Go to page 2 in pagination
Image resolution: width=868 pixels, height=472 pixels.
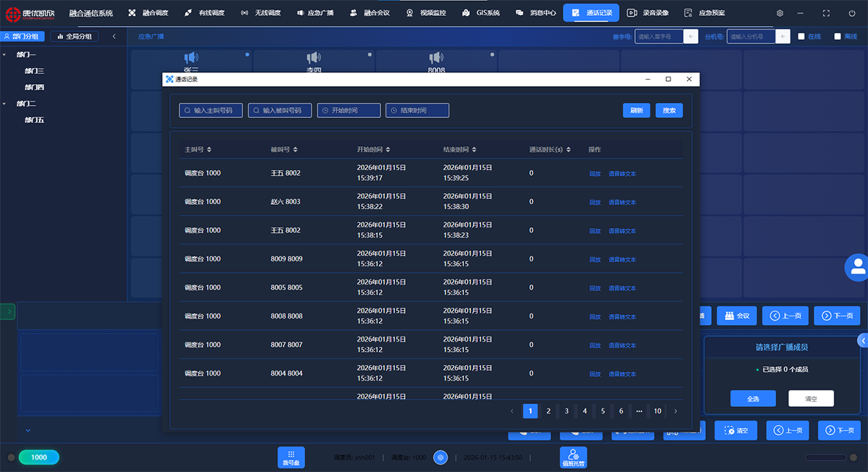(548, 411)
